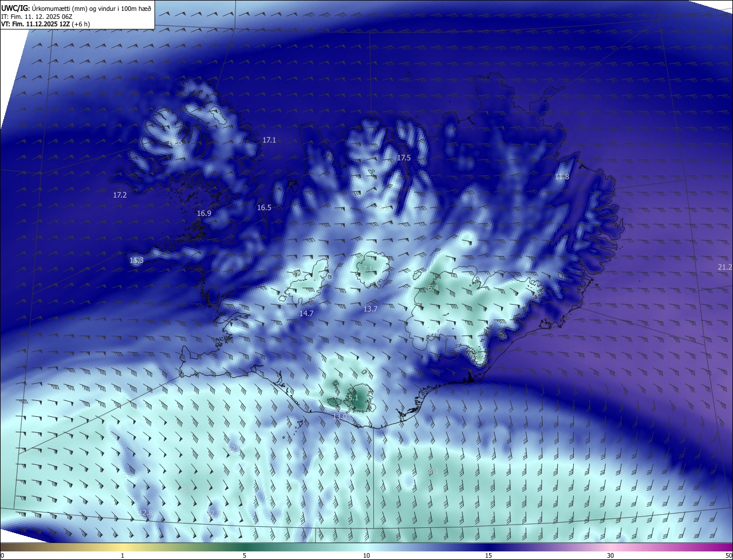Click the 'VT: Fim. 11.12.2025 12Z (+6 h)' line

click(45, 23)
